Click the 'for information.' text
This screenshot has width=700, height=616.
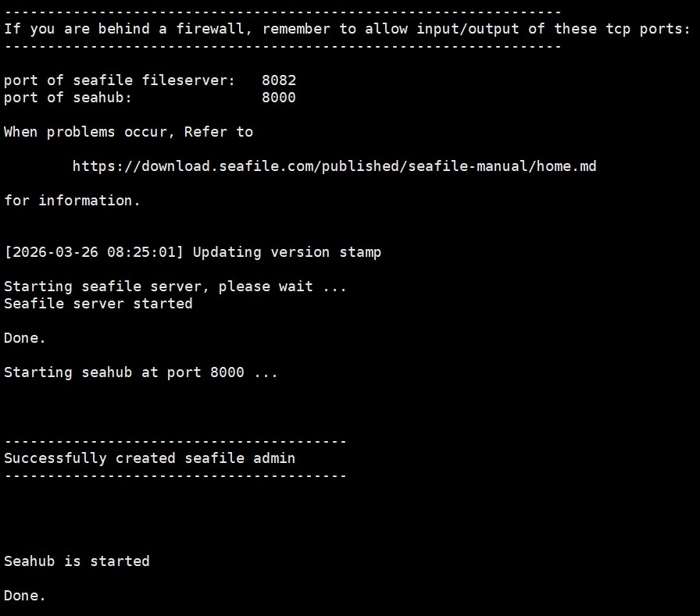pyautogui.click(x=72, y=201)
